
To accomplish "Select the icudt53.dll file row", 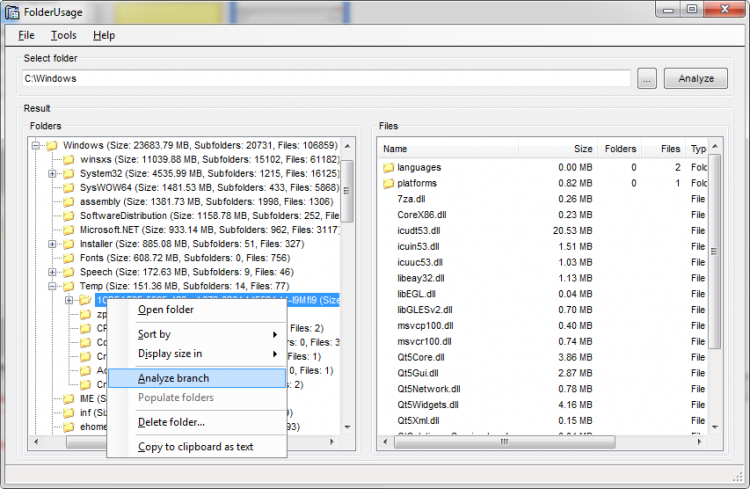I will click(544, 231).
